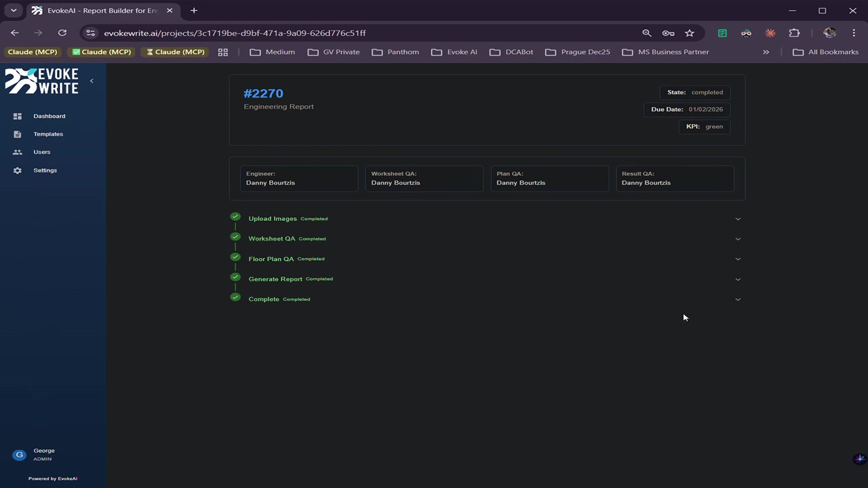Click the floating sparkle assistant icon
Image resolution: width=868 pixels, height=488 pixels.
pos(860,459)
